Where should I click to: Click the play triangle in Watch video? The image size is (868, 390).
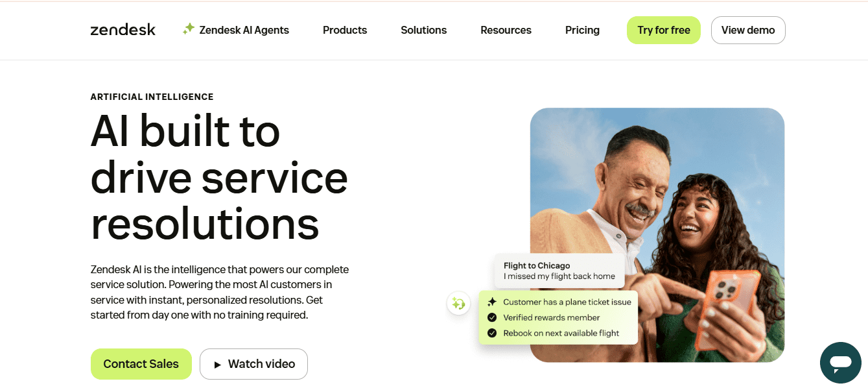[218, 365]
